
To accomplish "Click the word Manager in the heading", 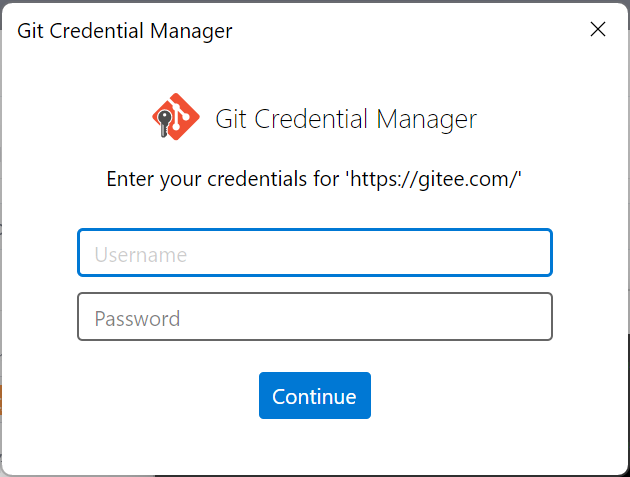I will pos(426,119).
